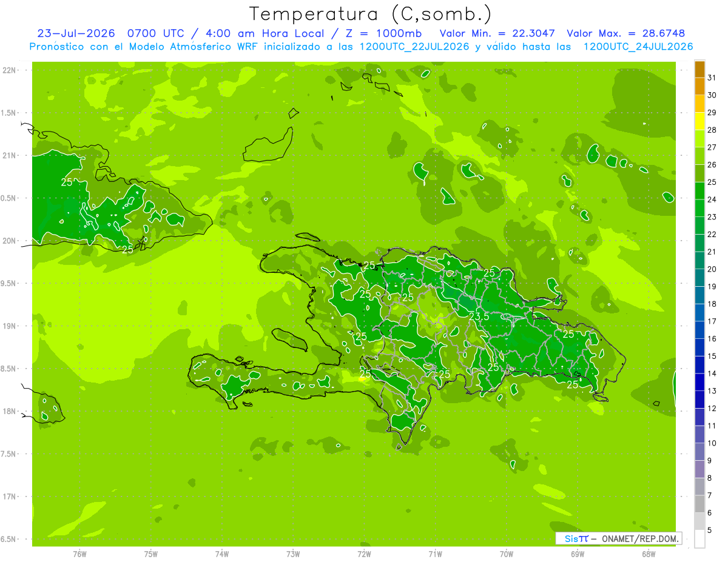Click the blue legend swatch between 14 and 15

coord(699,365)
